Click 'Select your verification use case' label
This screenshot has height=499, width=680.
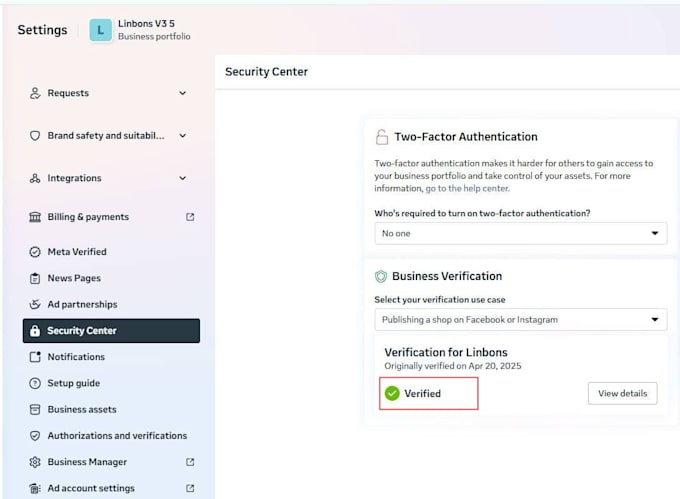click(440, 300)
